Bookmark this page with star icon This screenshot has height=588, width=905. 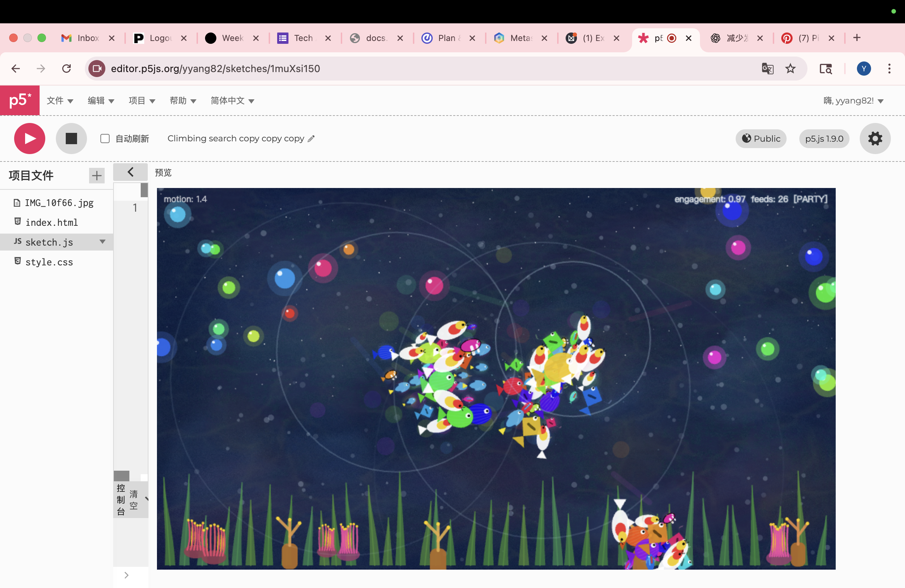(790, 69)
